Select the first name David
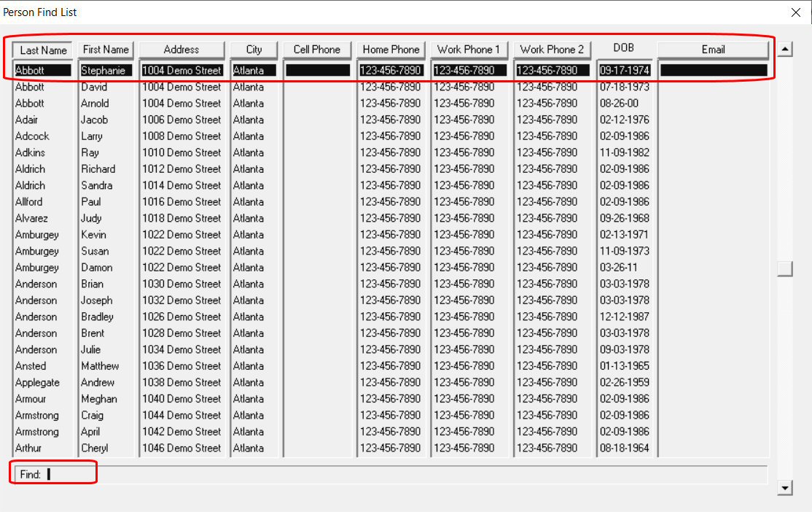The image size is (812, 512). [x=94, y=87]
